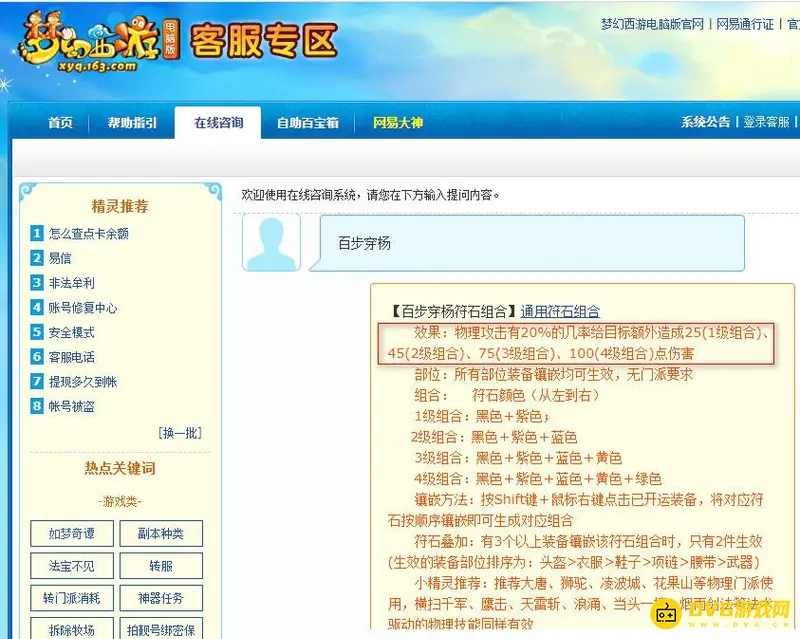Click the 法宝不见 keyword button
This screenshot has height=639, width=800.
(x=72, y=566)
